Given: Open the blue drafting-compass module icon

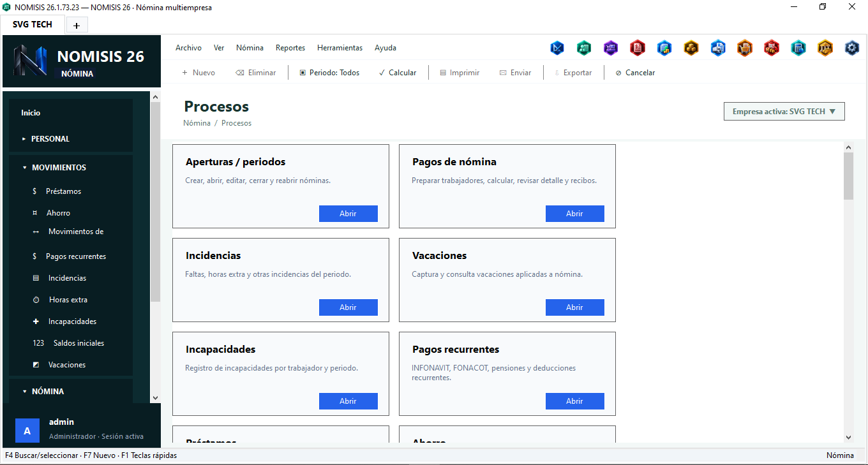Looking at the screenshot, I should coord(557,48).
